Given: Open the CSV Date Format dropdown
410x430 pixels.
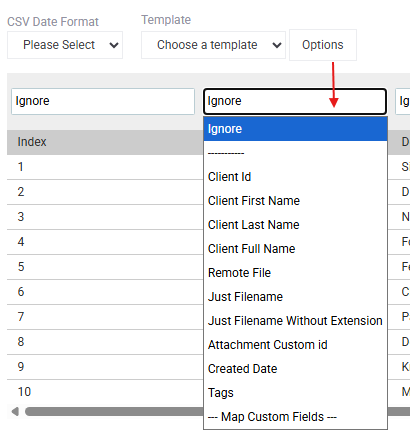Looking at the screenshot, I should 65,45.
